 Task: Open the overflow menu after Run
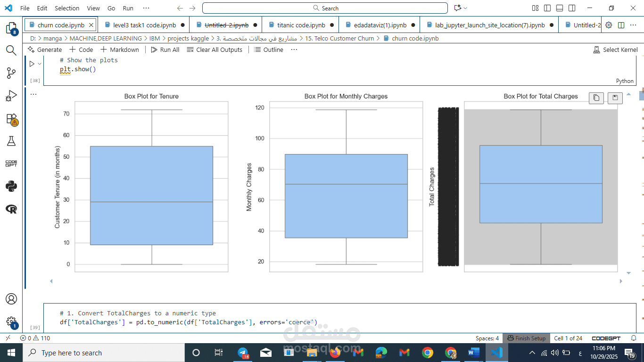[x=146, y=8]
